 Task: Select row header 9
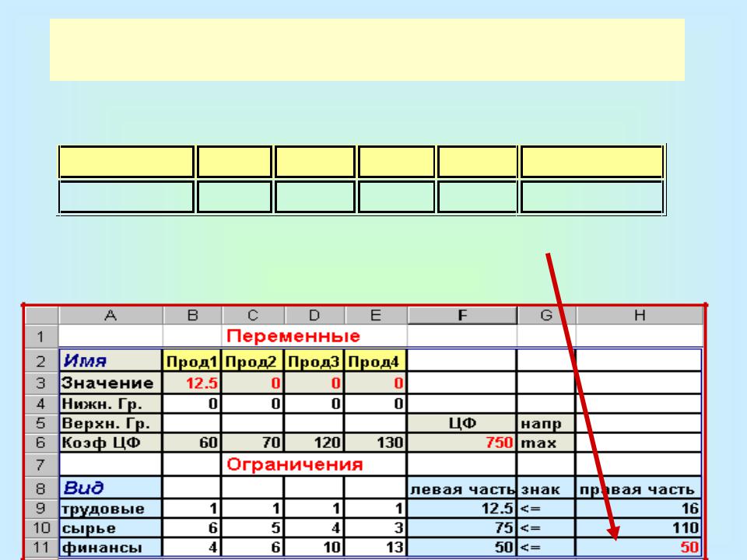coord(41,508)
